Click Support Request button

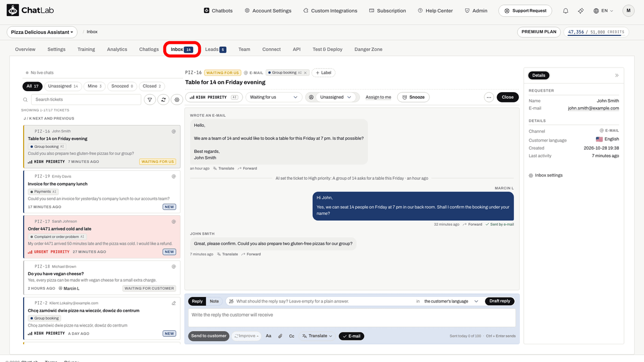pyautogui.click(x=525, y=11)
